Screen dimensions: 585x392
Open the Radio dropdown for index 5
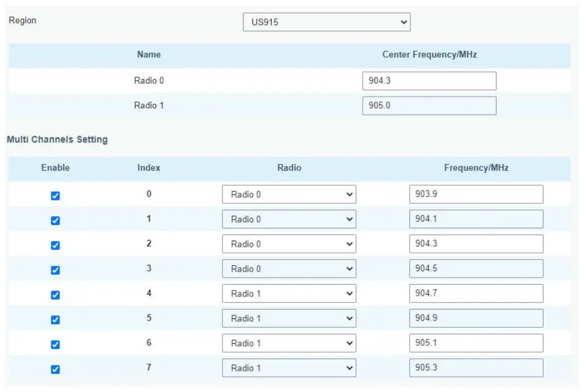289,318
